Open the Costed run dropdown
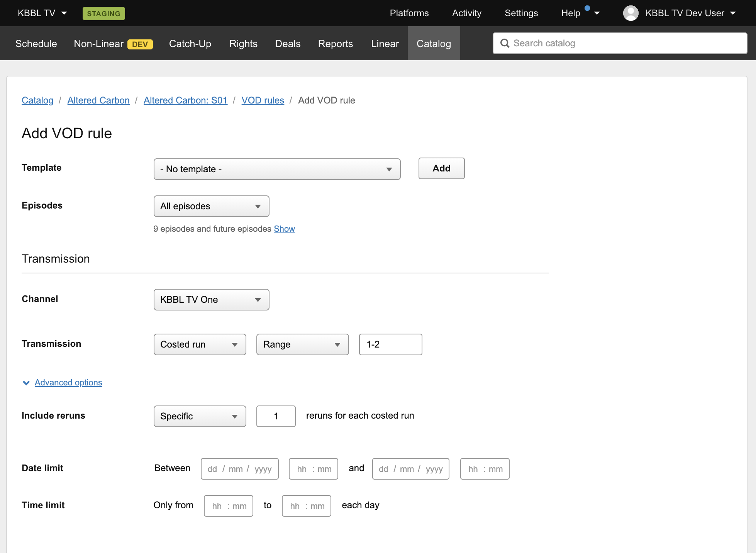The width and height of the screenshot is (756, 553). tap(200, 344)
